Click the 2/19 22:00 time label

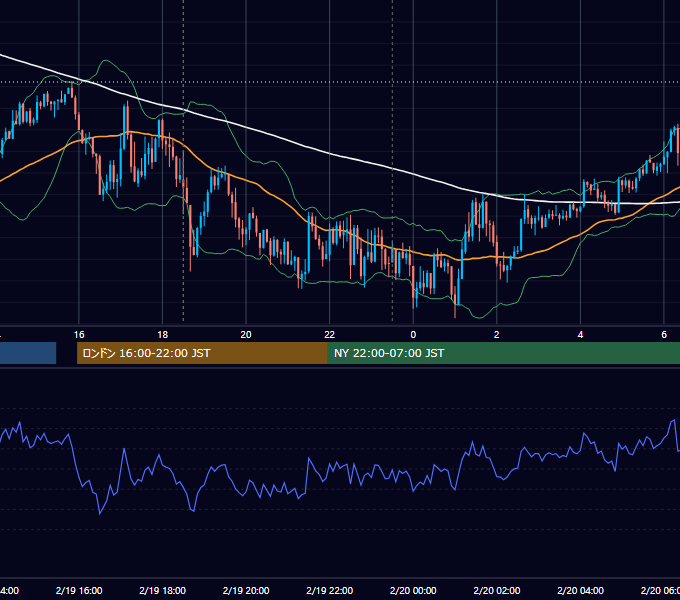[x=330, y=590]
